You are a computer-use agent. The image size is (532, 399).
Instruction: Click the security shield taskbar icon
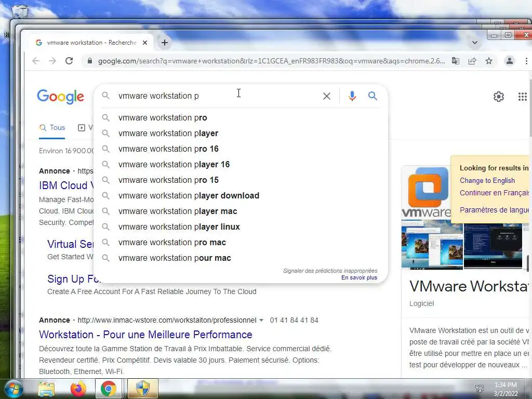point(142,389)
